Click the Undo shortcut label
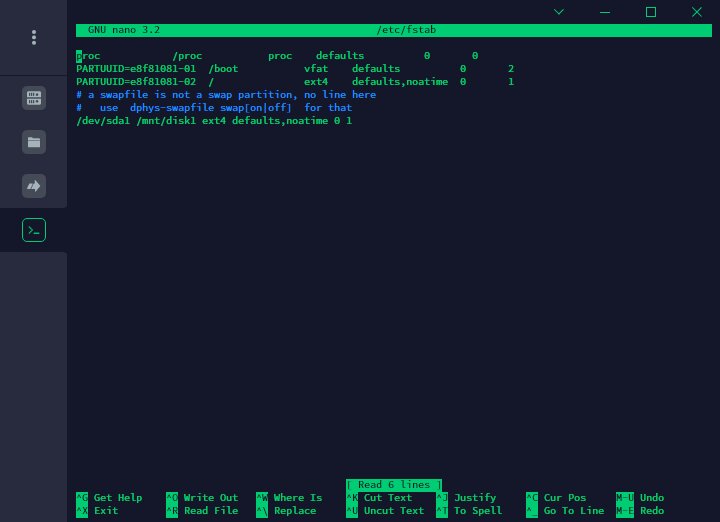Viewport: 720px width, 522px height. (652, 498)
